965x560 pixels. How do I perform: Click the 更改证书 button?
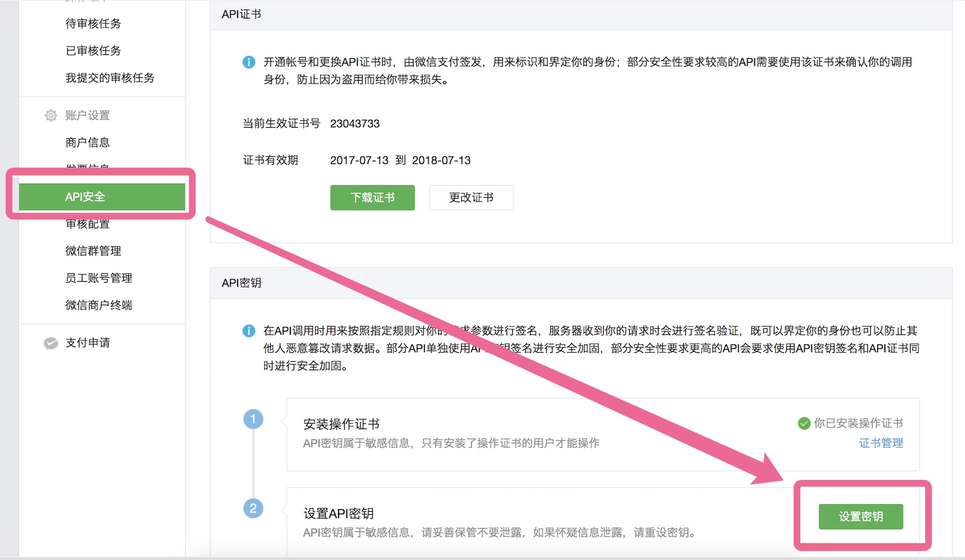(x=471, y=198)
